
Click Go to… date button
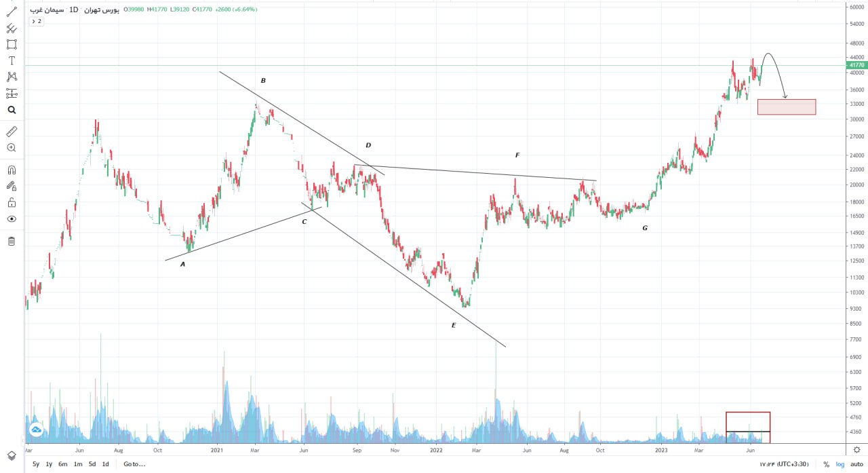(134, 464)
